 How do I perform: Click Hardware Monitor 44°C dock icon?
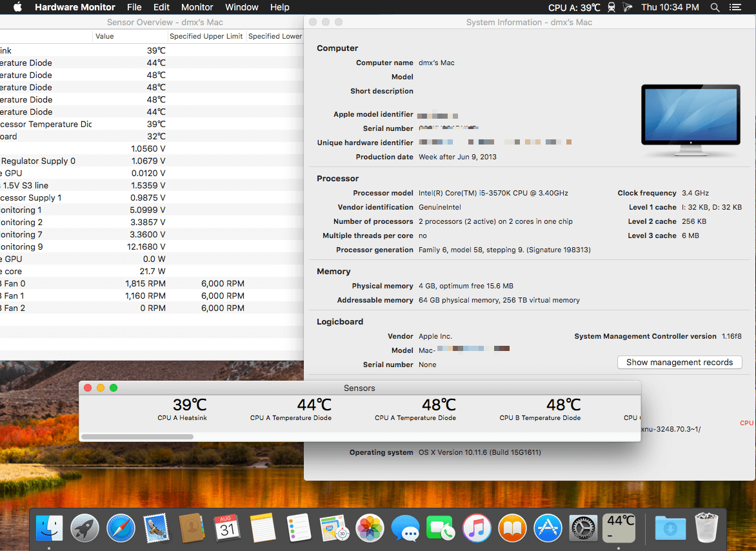click(619, 528)
